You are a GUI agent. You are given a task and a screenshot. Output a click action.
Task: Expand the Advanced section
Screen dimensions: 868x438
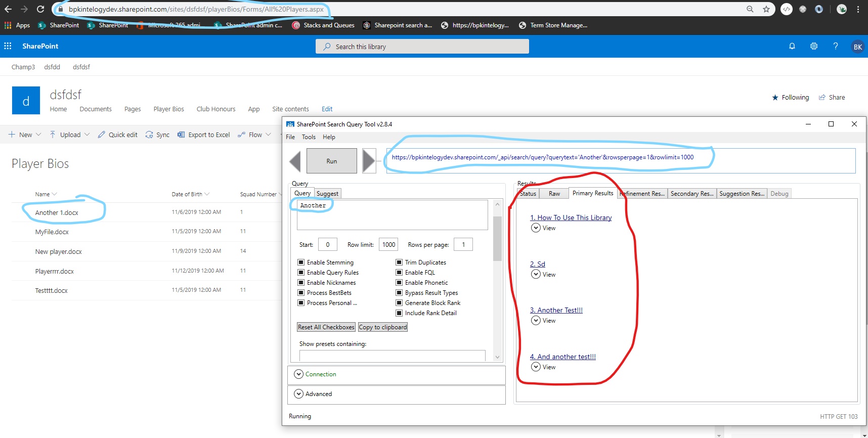point(298,394)
